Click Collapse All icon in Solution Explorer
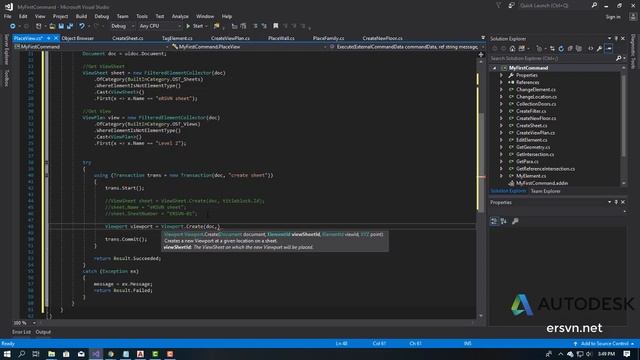 tap(570, 49)
